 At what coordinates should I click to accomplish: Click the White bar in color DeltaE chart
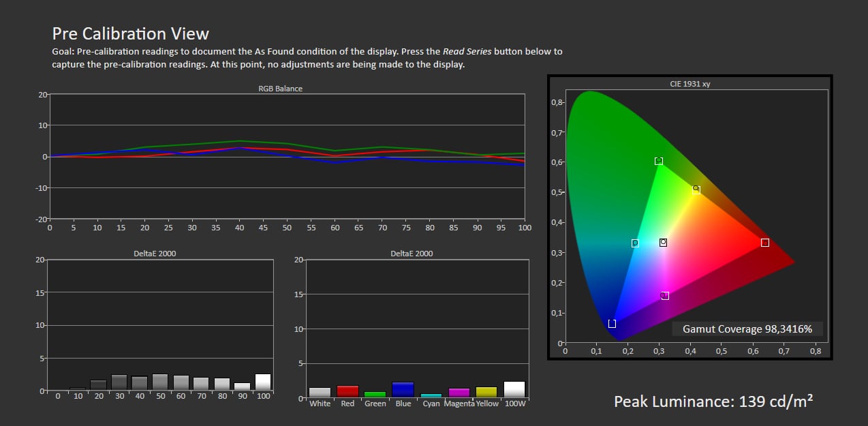pos(320,393)
